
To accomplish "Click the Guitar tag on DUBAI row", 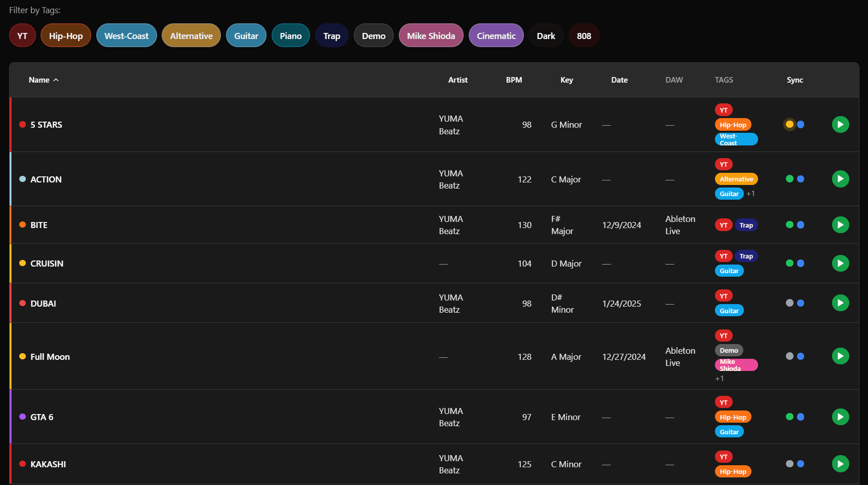I will click(x=729, y=311).
